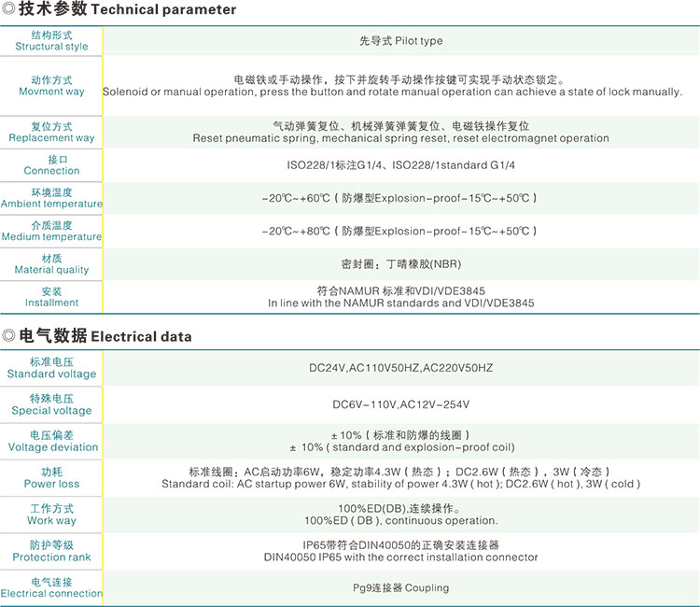This screenshot has height=607, width=700.
Task: Select the Installment row label
Action: click(x=51, y=297)
